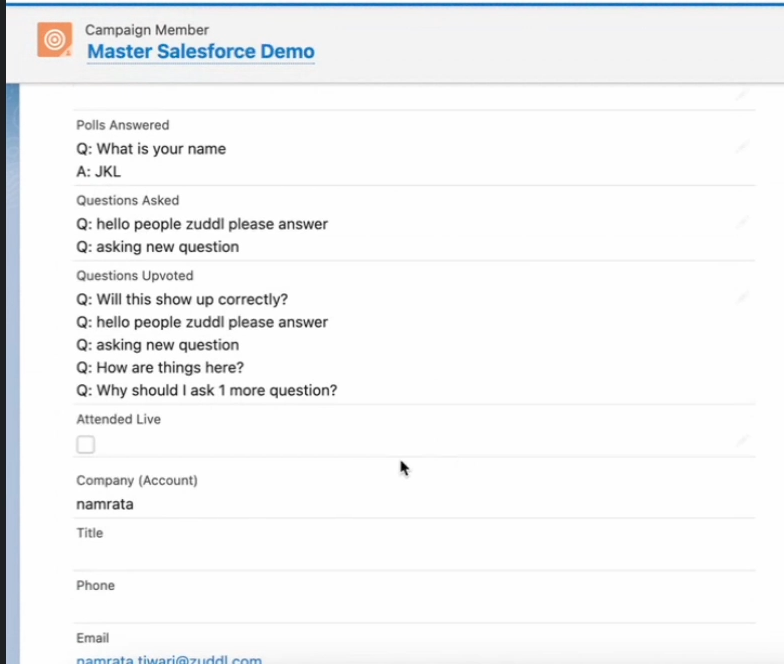This screenshot has height=664, width=784.
Task: Click "Why should I ask 1 more question?"
Action: (207, 390)
